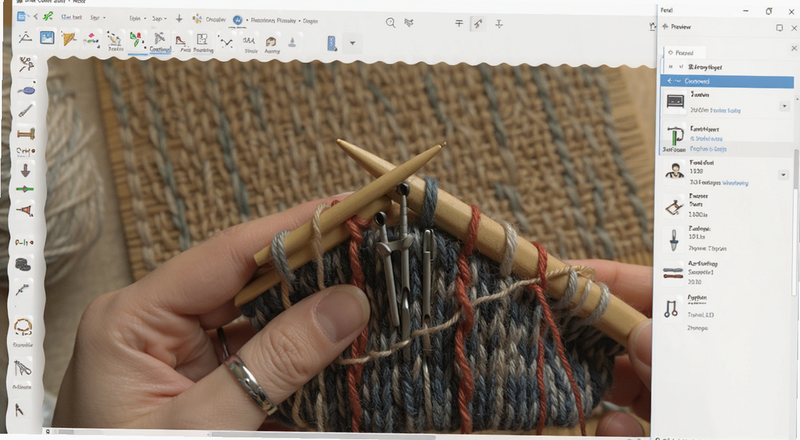Select the wooden ruler tool in left sidebar

click(x=26, y=134)
